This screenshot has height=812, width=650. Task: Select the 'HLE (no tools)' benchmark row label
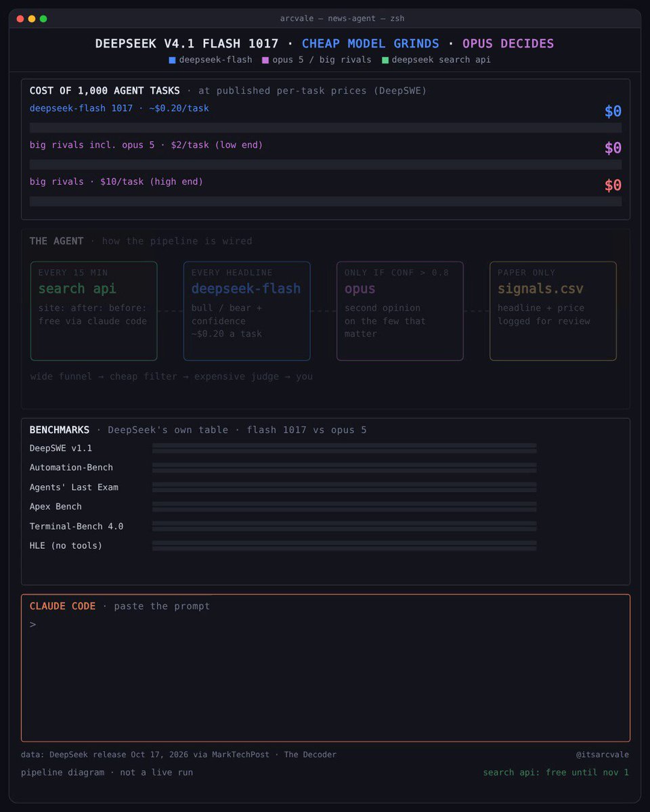point(66,545)
